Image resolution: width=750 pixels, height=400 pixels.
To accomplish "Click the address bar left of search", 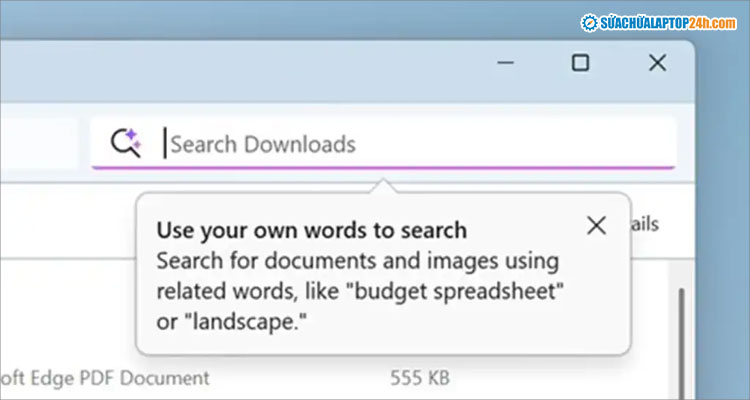I will [x=40, y=143].
